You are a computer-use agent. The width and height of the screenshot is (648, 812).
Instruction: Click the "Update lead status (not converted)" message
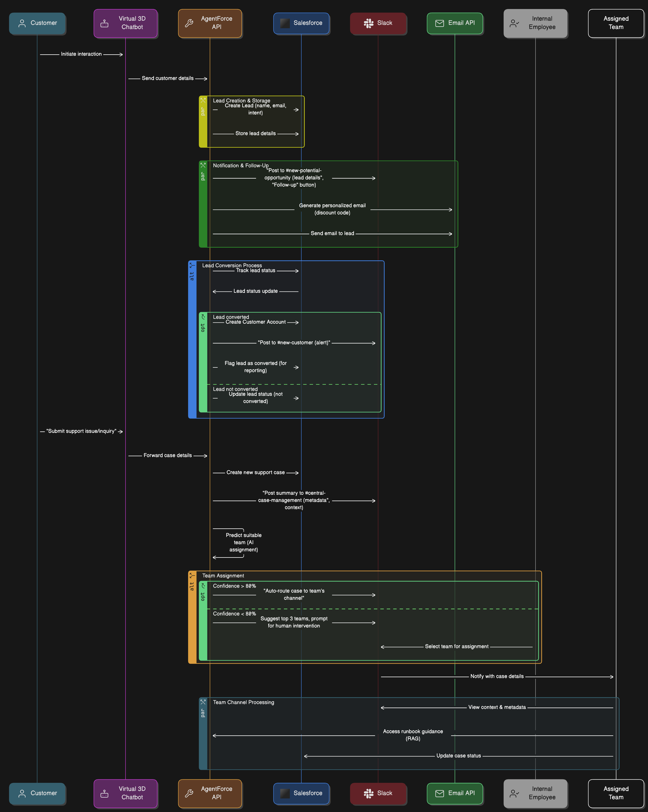[x=256, y=398]
